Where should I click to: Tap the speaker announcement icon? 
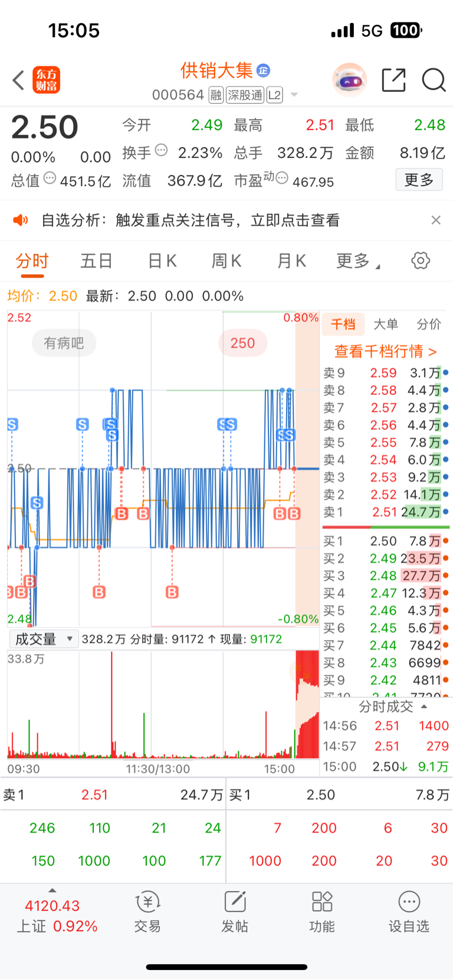(21, 220)
